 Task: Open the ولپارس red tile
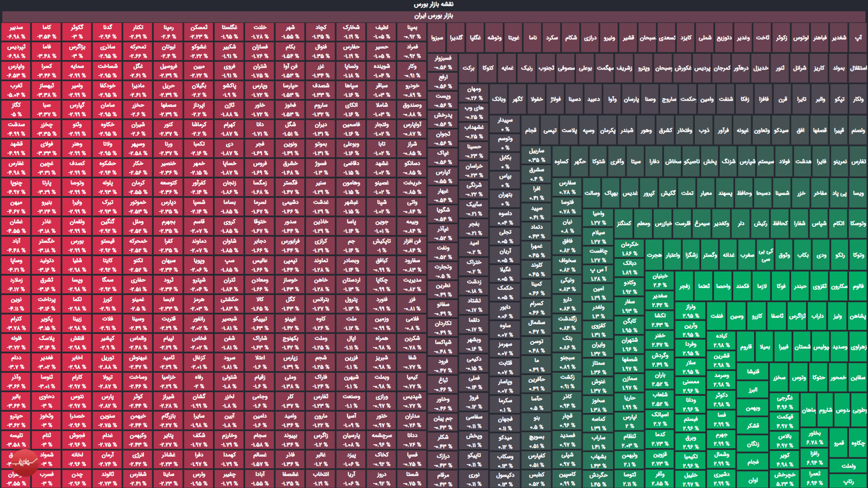16,70
